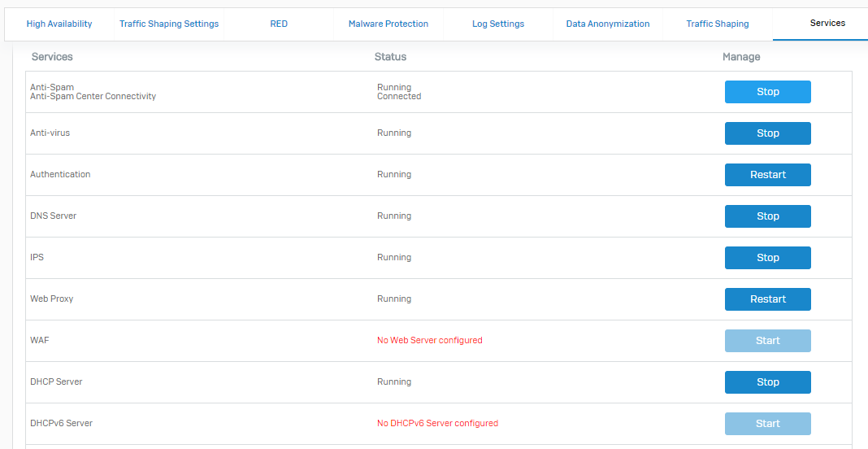Select the DHCP Server row label
Screen dimensions: 868x449
(56, 381)
